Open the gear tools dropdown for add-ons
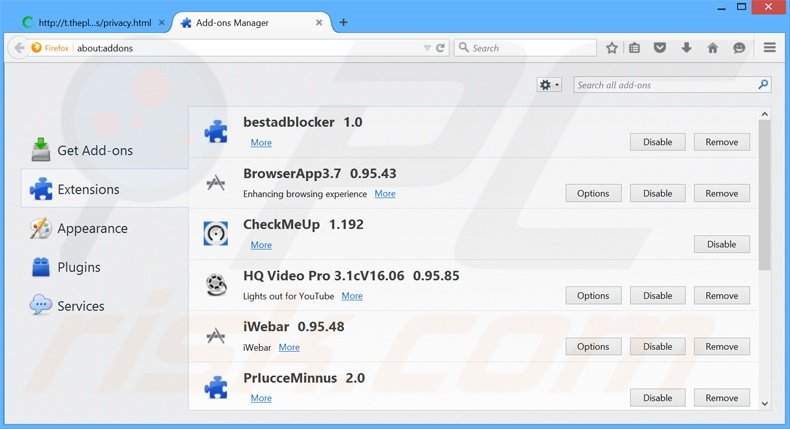The image size is (790, 429). click(x=549, y=85)
